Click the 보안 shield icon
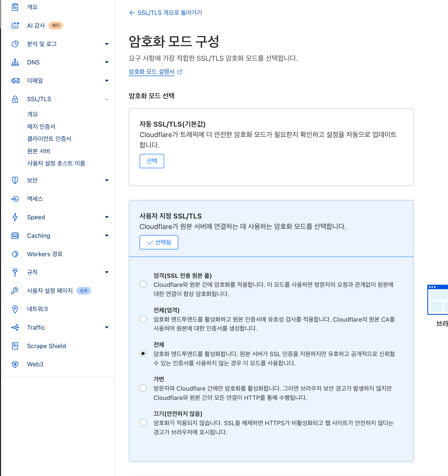This screenshot has height=476, width=448. click(15, 180)
